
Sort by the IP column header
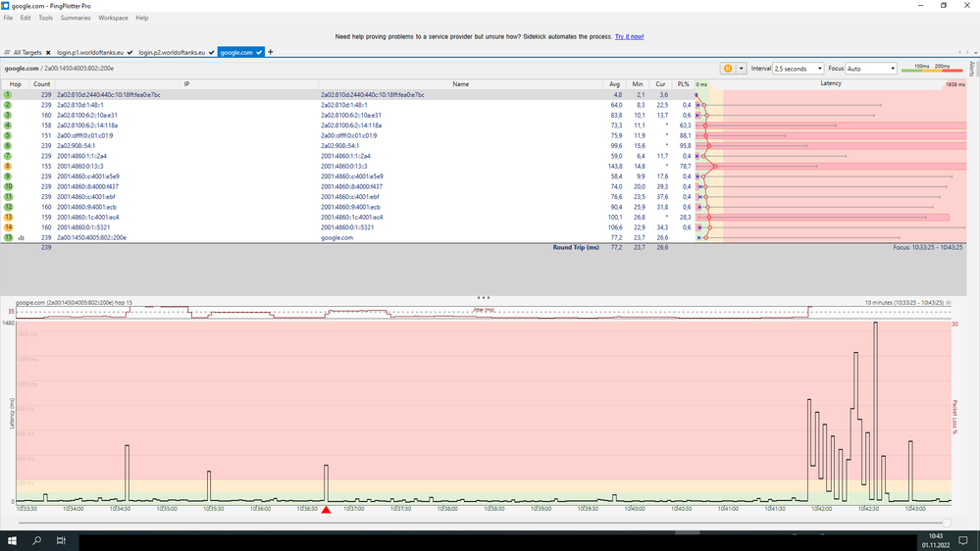(186, 84)
